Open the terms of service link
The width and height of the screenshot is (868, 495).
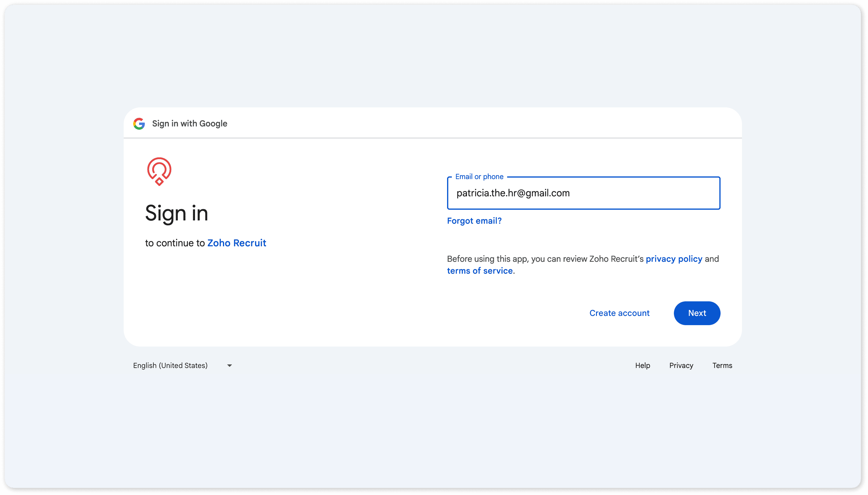click(480, 271)
